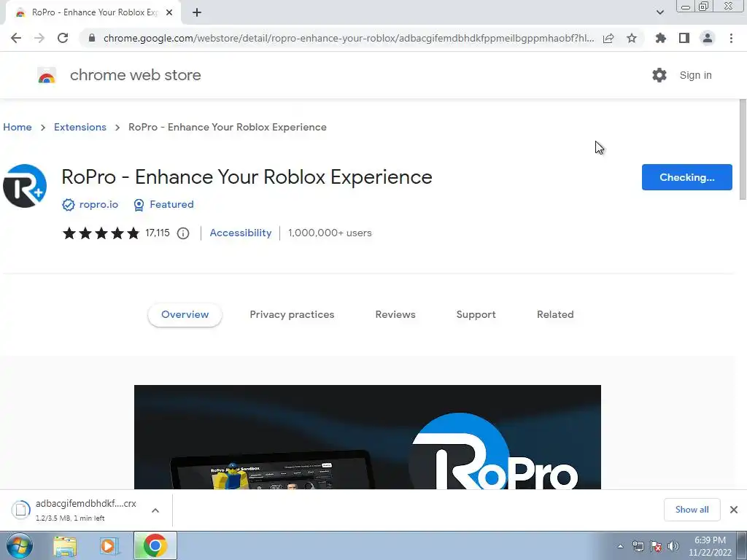Show all downloads
The image size is (747, 560).
click(692, 510)
